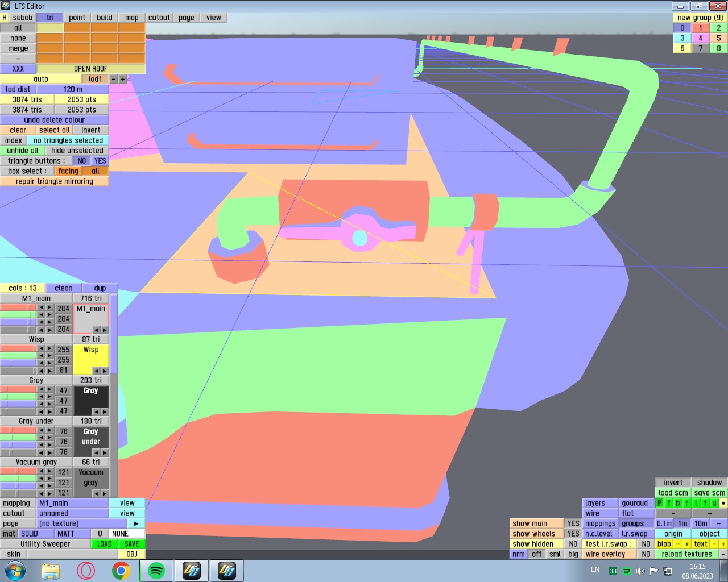
Task: Toggle wire overlay NO value
Action: [646, 554]
